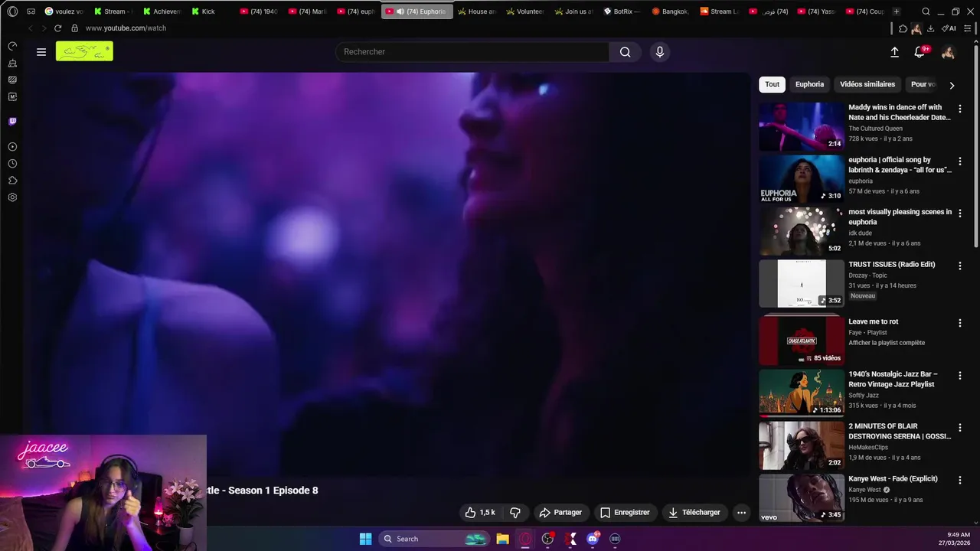
Task: Open File Explorer from the taskbar
Action: 502,539
